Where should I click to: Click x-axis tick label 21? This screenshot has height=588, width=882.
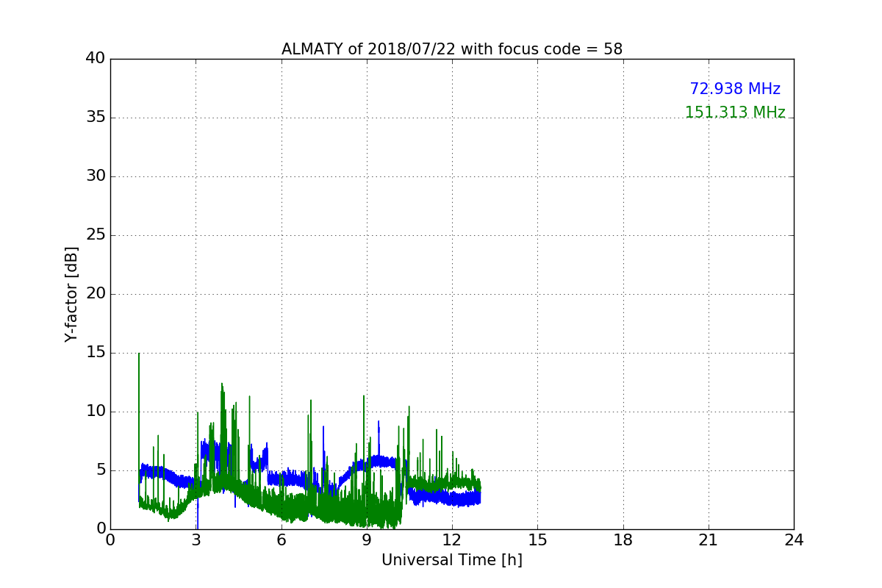click(709, 540)
